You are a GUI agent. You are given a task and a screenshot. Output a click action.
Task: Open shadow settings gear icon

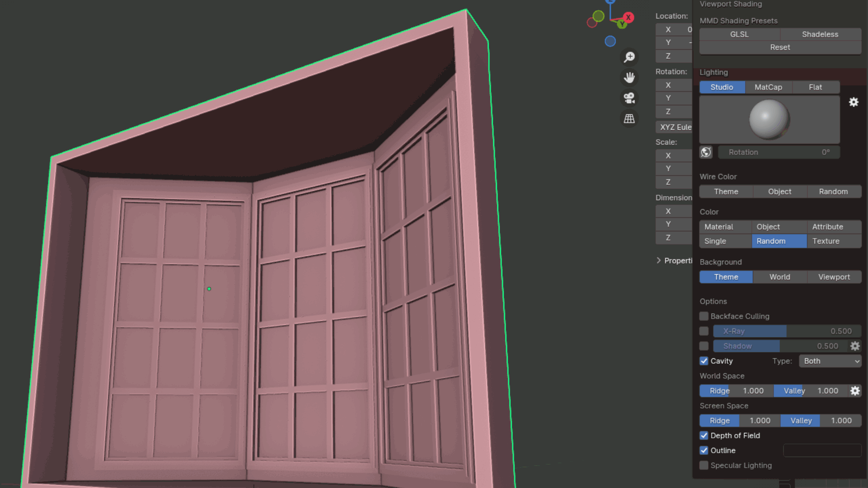[x=855, y=346]
